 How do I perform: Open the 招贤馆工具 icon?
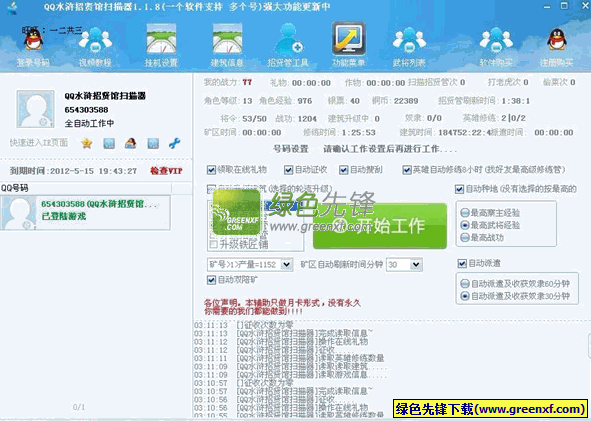[289, 40]
